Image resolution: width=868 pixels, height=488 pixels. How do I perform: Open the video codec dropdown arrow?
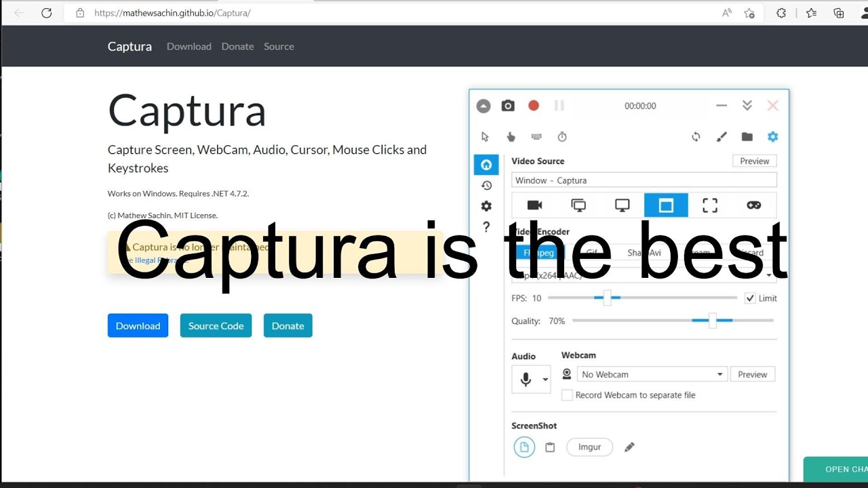coord(770,275)
